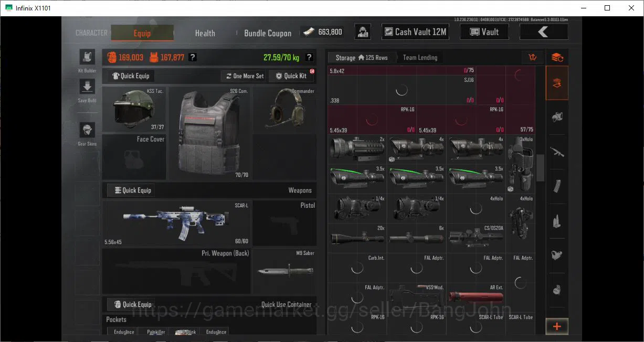Click the back arrow button
Viewport: 644px width, 342px height.
coord(543,32)
